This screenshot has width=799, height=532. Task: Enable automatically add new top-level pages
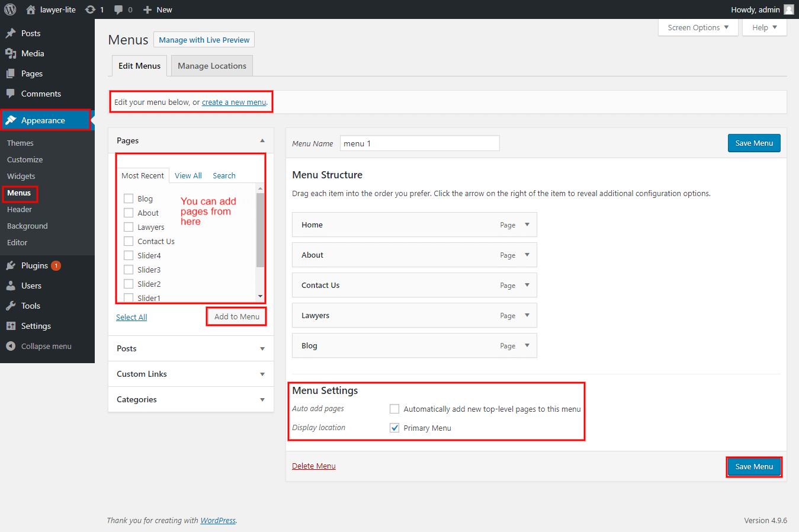point(394,409)
